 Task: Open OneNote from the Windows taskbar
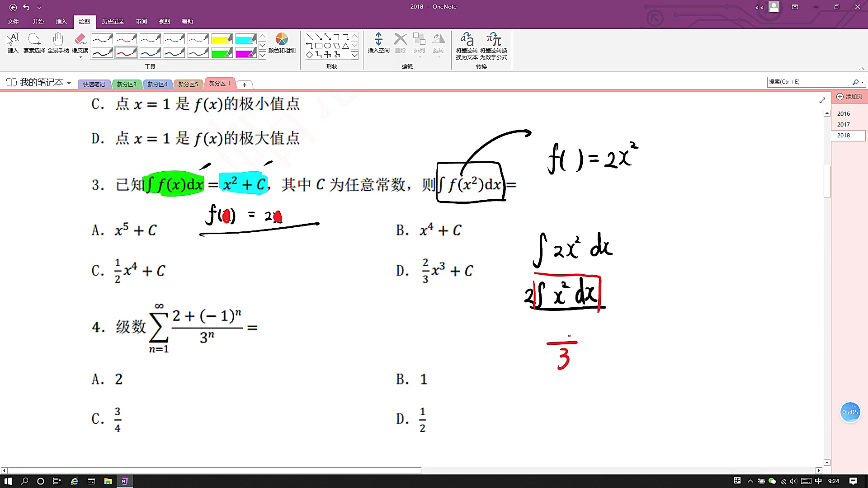pos(125,481)
